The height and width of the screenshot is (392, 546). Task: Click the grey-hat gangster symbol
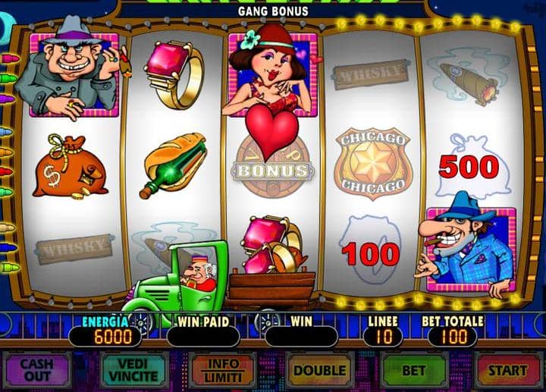pos(72,68)
